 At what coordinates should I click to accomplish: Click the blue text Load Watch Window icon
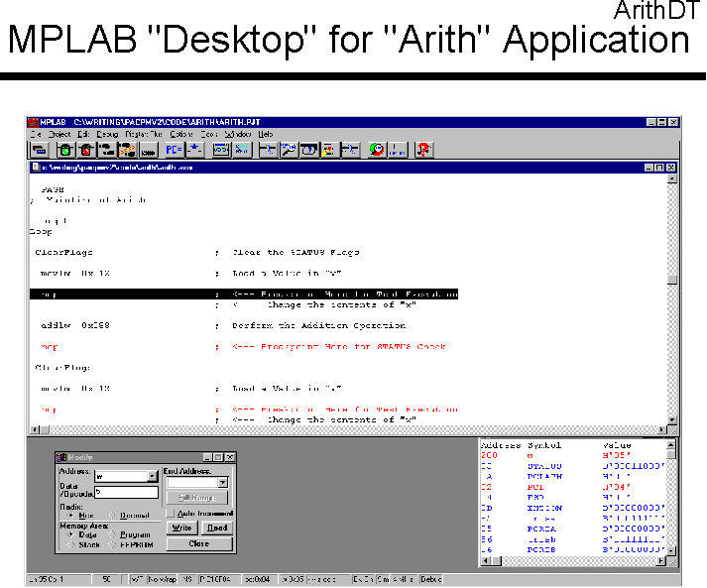pos(241,150)
